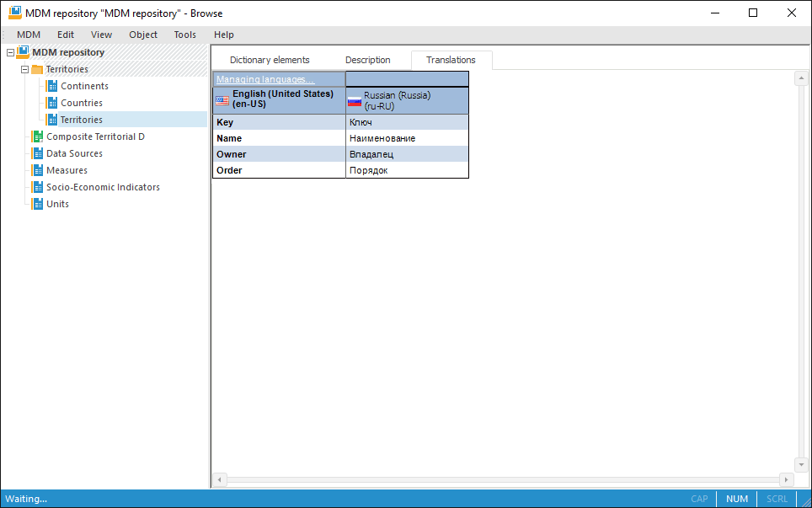Select the English (United States) column header
Image resolution: width=812 pixels, height=508 pixels.
coord(279,100)
